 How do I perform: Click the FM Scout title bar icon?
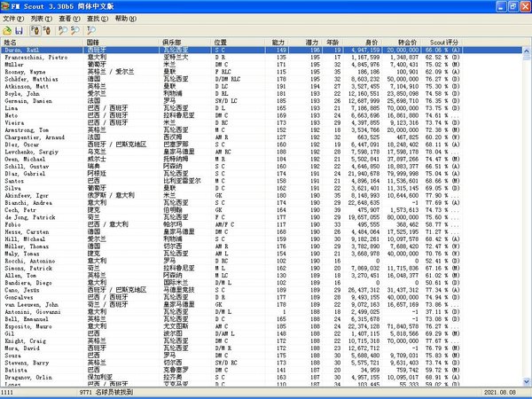click(4, 6)
